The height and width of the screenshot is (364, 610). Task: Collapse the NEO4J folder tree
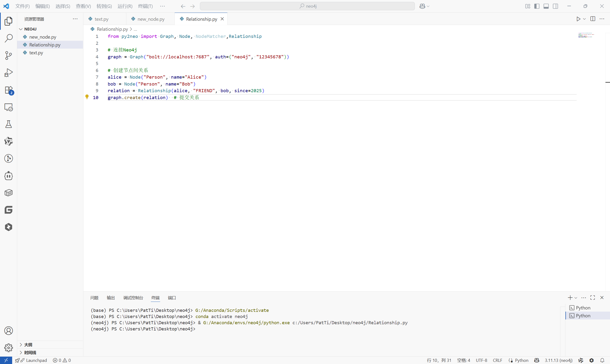[x=21, y=29]
